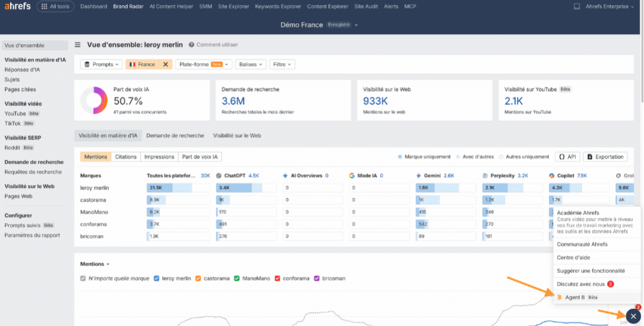The image size is (644, 326).
Task: Switch to the Part de voix IA tab
Action: [200, 157]
